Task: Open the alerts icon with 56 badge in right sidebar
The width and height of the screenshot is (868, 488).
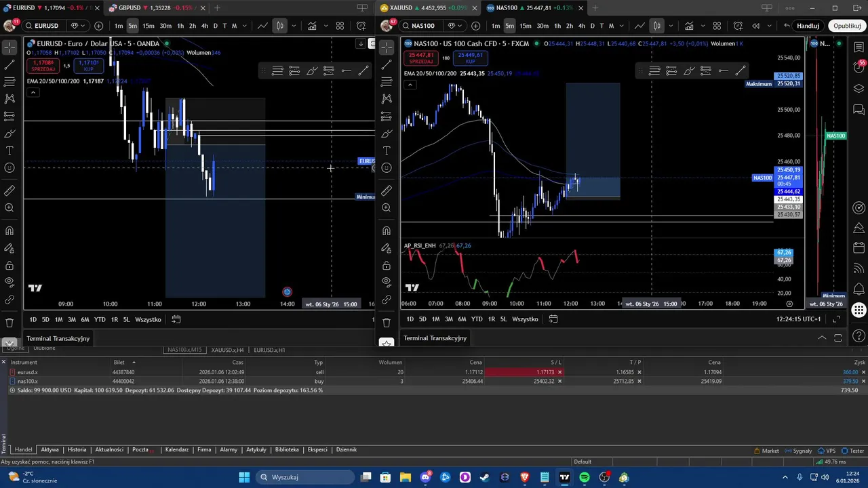Action: point(859,67)
